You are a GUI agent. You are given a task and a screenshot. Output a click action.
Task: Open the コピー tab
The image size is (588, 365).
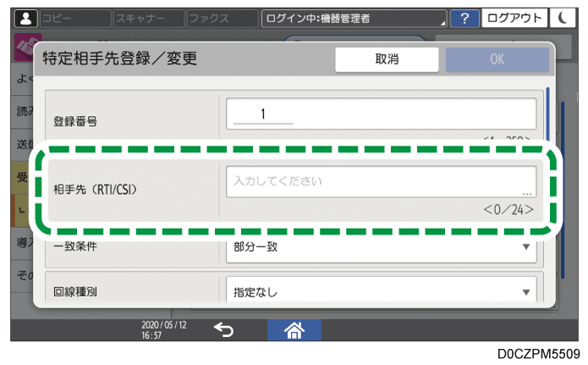coord(76,18)
